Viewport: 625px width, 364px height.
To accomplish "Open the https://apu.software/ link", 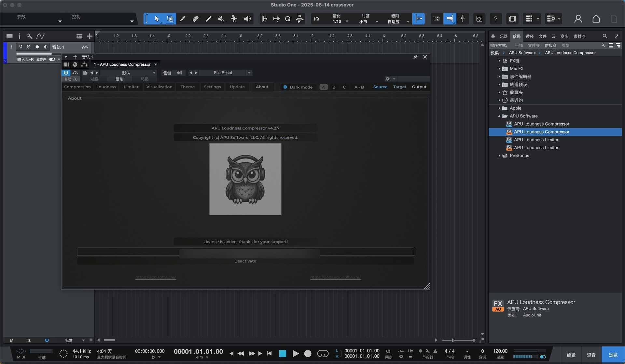I will [156, 277].
